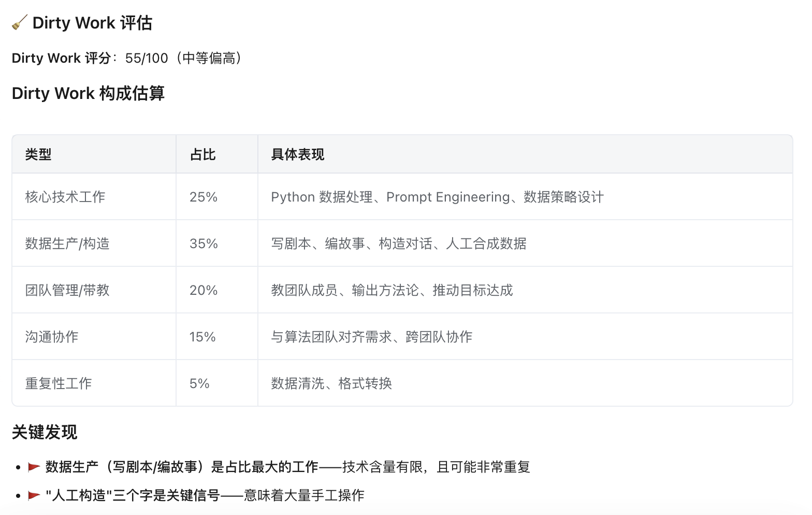The image size is (812, 515).
Task: Select the 25% percentage cell
Action: (x=204, y=197)
